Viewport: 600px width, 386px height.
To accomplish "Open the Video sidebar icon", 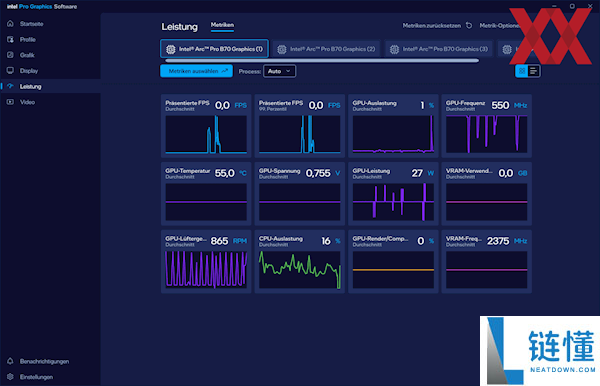I will pyautogui.click(x=10, y=102).
